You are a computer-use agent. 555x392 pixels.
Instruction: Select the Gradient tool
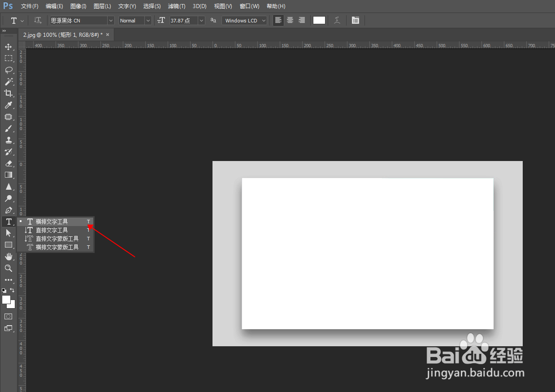tap(9, 175)
